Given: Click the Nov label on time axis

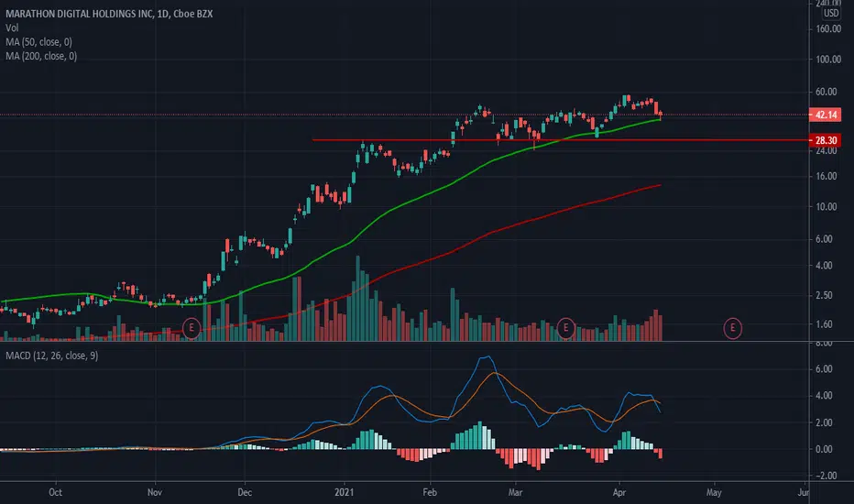Looking at the screenshot, I should pos(155,493).
